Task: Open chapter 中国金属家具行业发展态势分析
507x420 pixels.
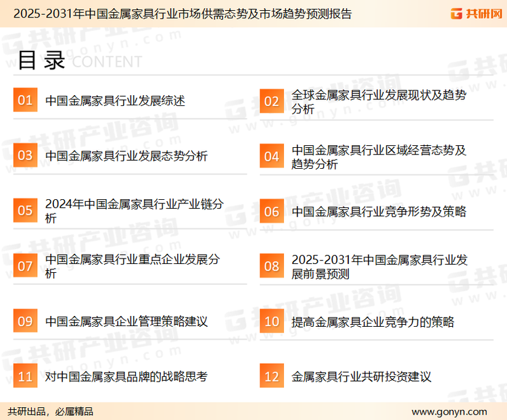Action: 126,156
